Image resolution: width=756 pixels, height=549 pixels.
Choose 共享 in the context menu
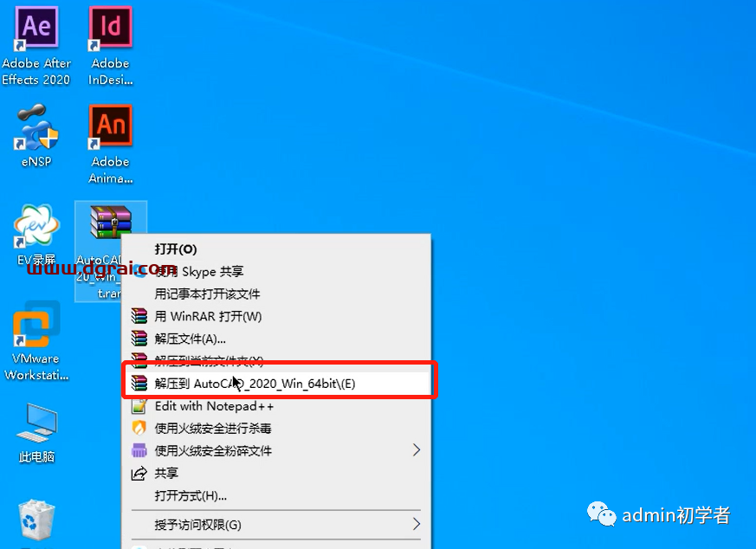[275, 473]
